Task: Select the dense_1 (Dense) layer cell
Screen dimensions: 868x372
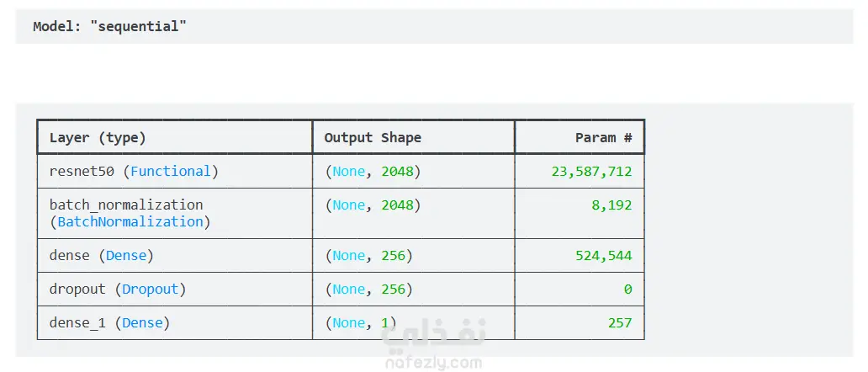Action: [x=109, y=322]
